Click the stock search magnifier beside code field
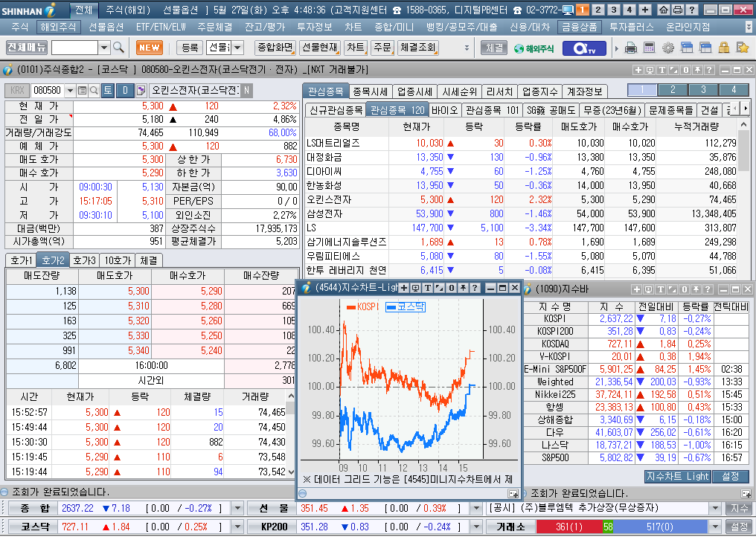 94,90
